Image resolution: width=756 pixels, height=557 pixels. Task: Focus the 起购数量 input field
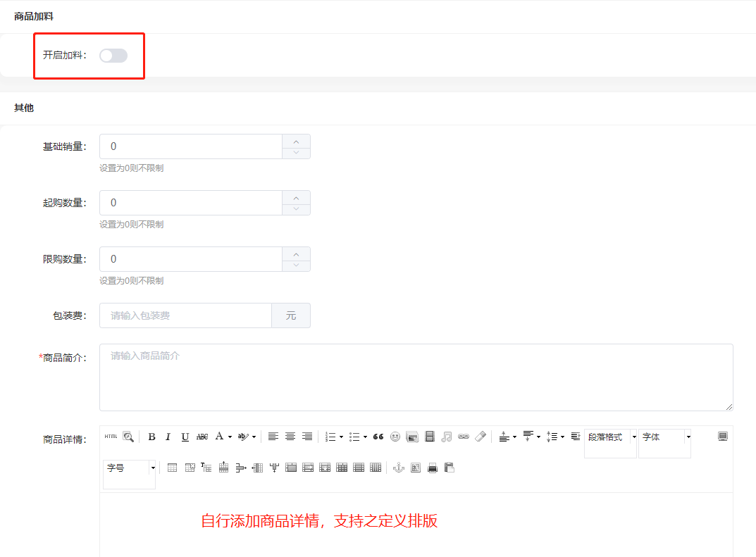[191, 203]
